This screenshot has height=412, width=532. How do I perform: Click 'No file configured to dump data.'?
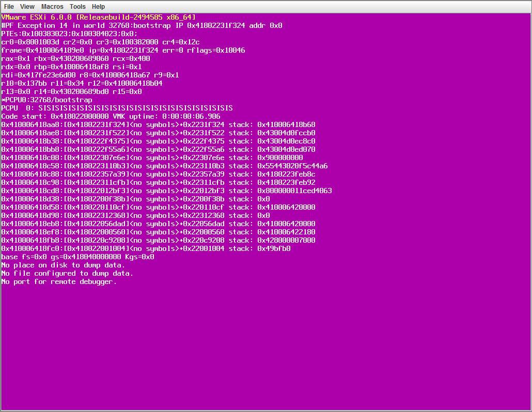(67, 273)
